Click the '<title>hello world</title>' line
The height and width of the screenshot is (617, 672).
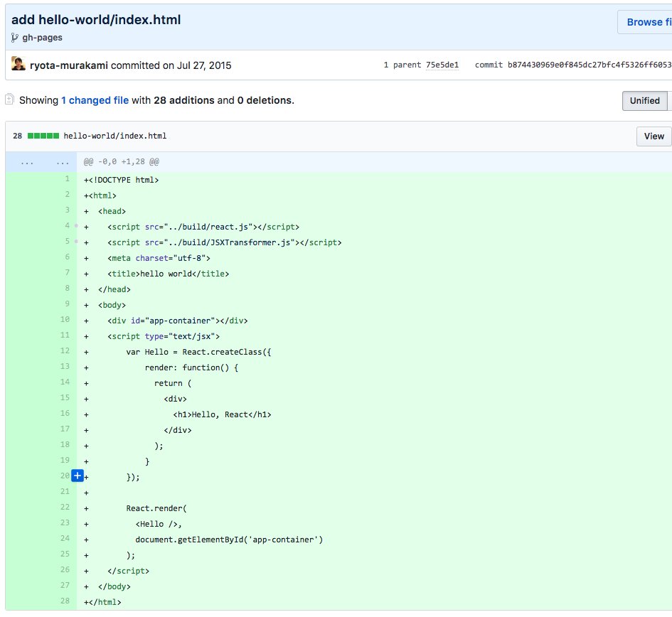coord(168,274)
